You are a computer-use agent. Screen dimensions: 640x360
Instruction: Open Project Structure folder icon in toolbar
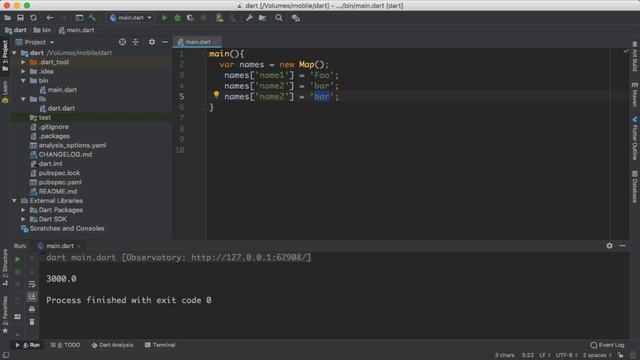(x=262, y=18)
